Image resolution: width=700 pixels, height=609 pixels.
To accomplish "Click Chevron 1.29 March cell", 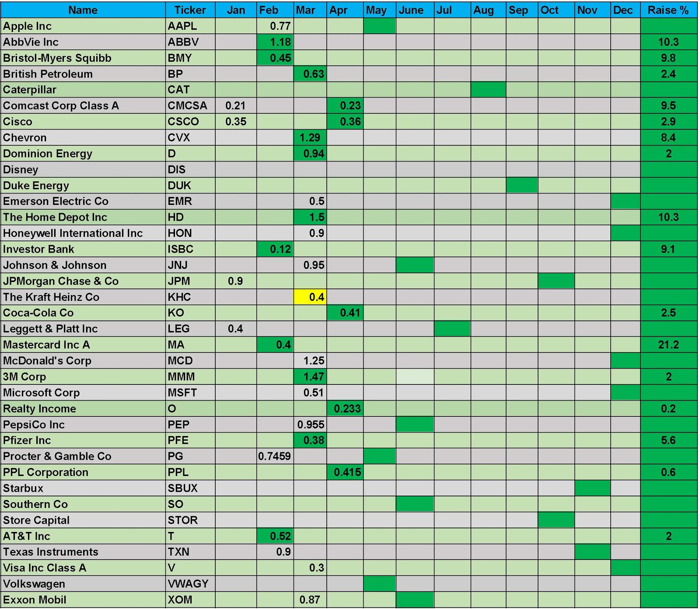I will (x=310, y=137).
